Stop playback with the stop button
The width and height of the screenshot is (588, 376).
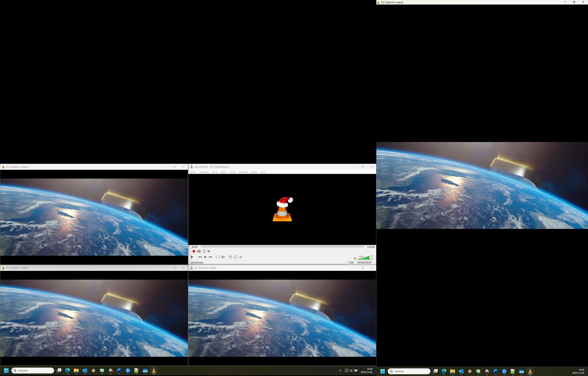point(205,257)
